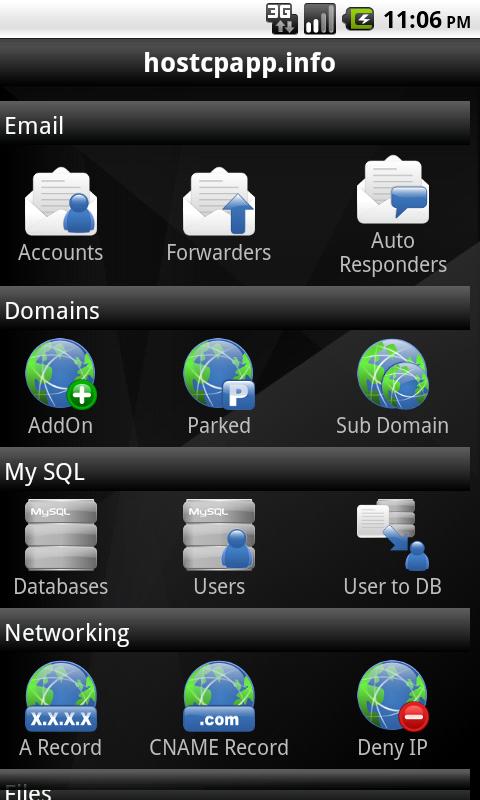Viewport: 480px width, 800px height.
Task: Tap the hostcpapp.info title
Action: [x=240, y=63]
